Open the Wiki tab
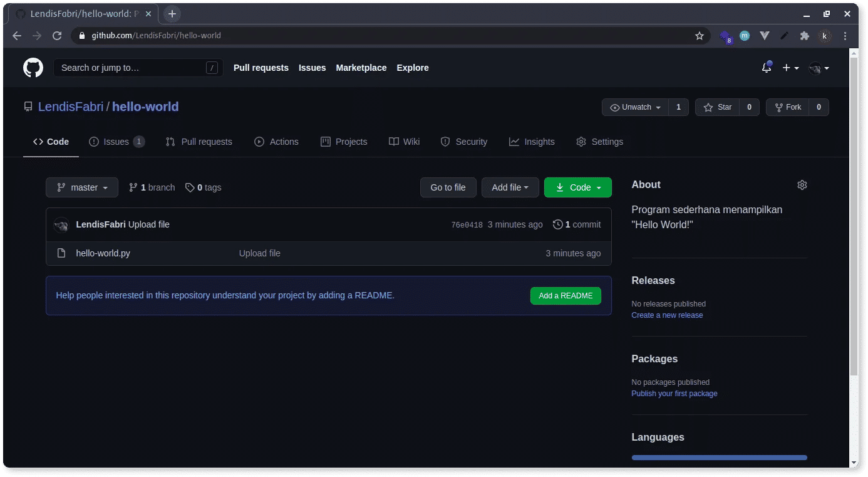This screenshot has width=868, height=477. tap(404, 142)
